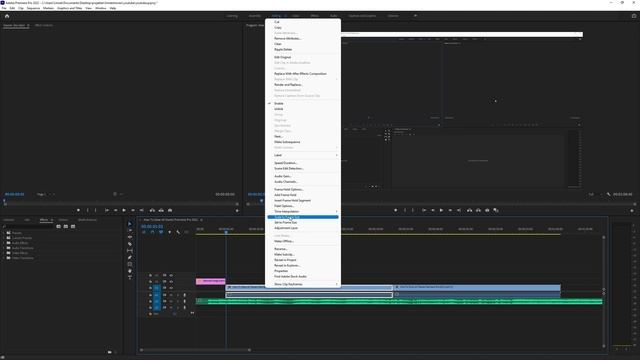The width and height of the screenshot is (640, 360).
Task: Select the Razor tool
Action: pos(130,244)
